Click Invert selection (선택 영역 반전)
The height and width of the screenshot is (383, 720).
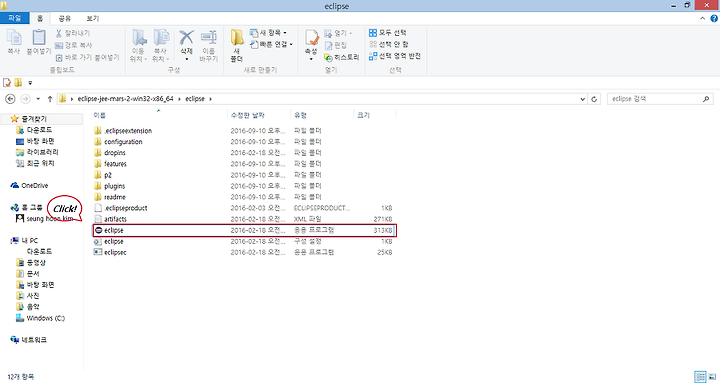click(x=395, y=56)
